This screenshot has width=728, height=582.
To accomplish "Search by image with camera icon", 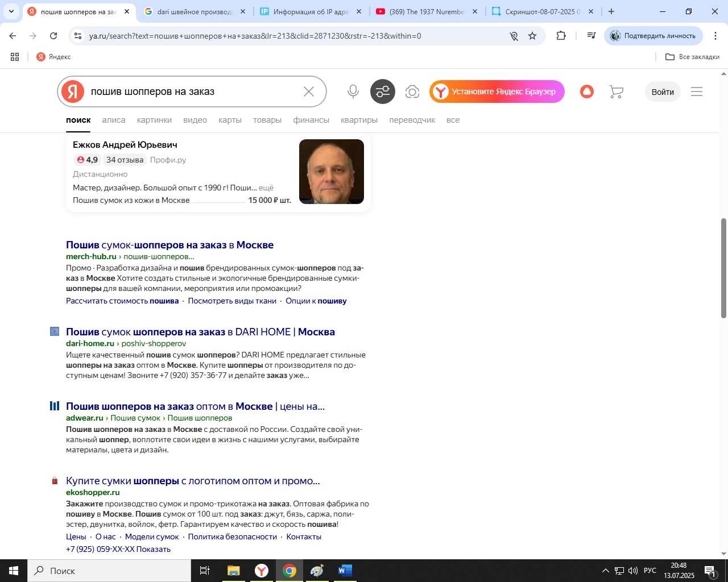I will tap(412, 92).
